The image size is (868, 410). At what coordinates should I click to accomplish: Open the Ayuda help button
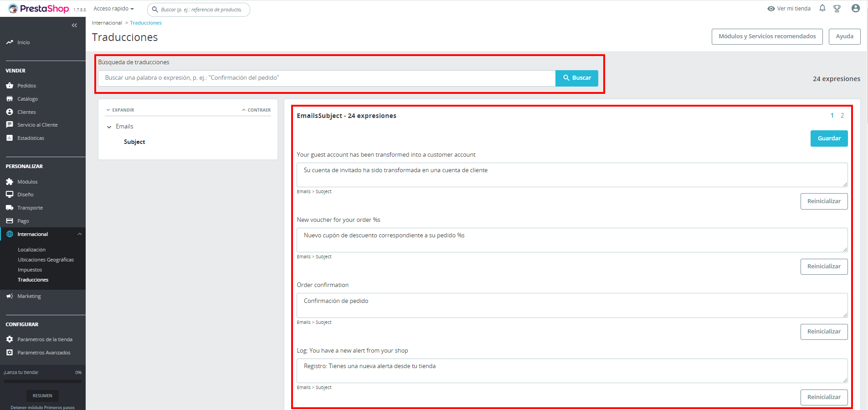(845, 36)
